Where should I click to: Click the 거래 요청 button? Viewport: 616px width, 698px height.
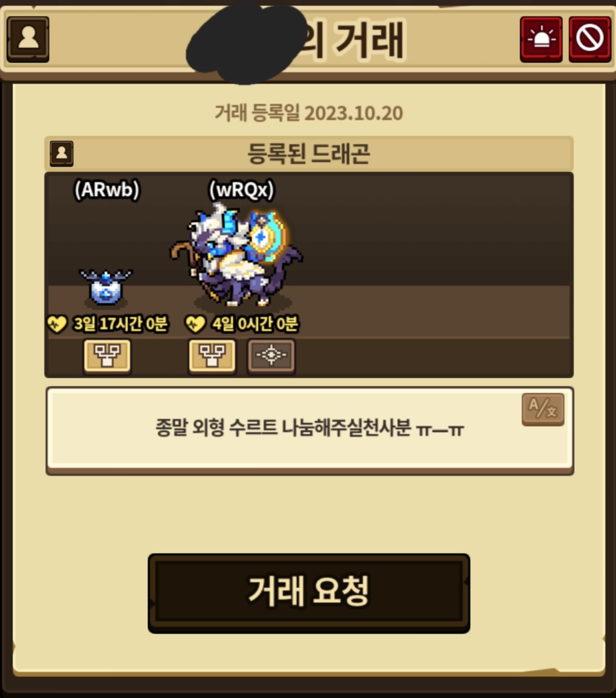[x=309, y=593]
